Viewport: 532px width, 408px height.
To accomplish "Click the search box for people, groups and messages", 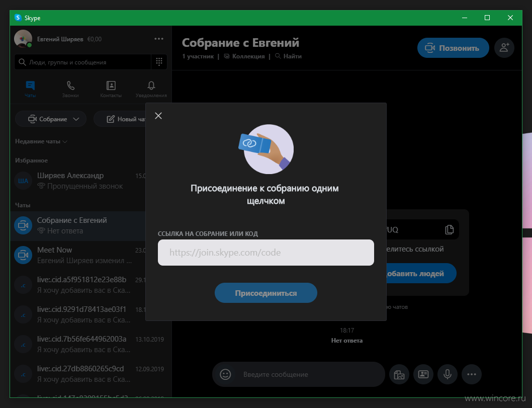I will point(83,62).
